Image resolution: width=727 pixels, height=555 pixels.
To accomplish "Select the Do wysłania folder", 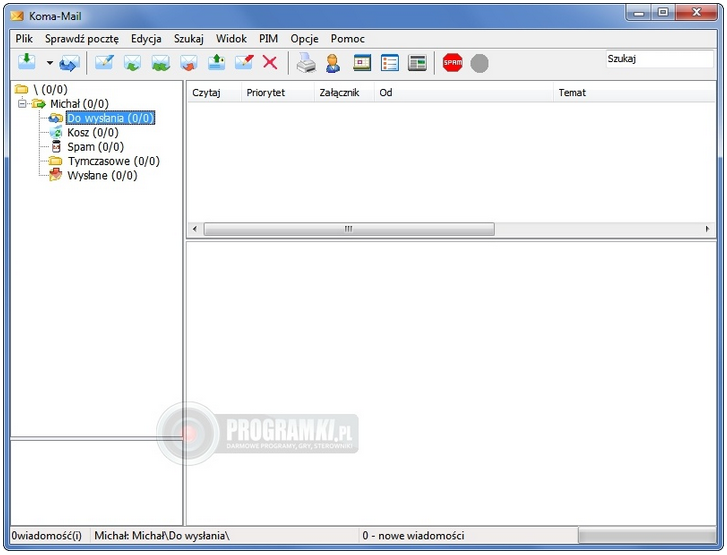I will click(x=110, y=118).
